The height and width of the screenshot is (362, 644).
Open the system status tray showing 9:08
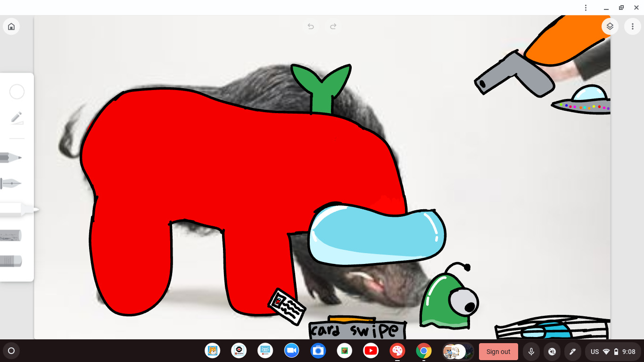click(x=613, y=352)
